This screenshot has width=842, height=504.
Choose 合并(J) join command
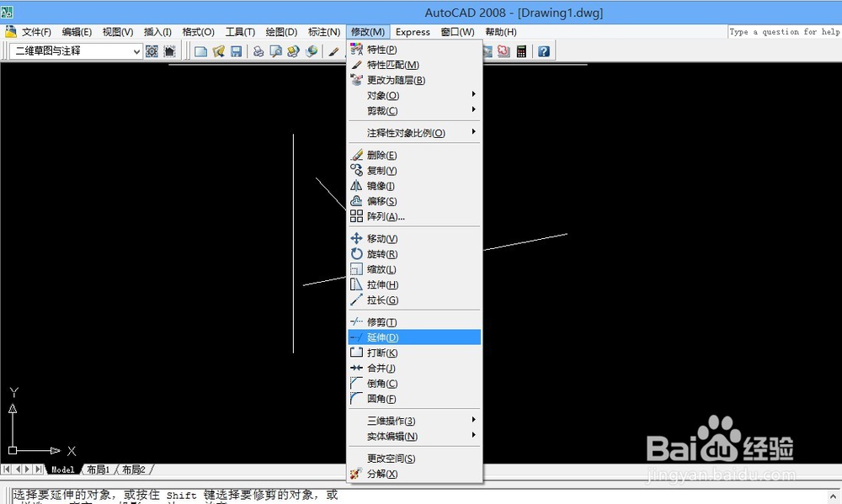(414, 369)
